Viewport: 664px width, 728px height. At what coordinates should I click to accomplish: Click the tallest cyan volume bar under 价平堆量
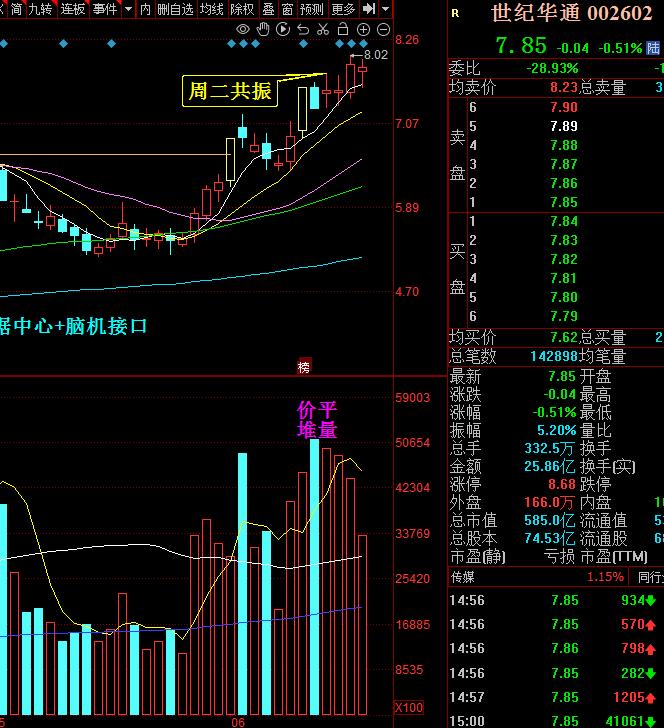(314, 577)
